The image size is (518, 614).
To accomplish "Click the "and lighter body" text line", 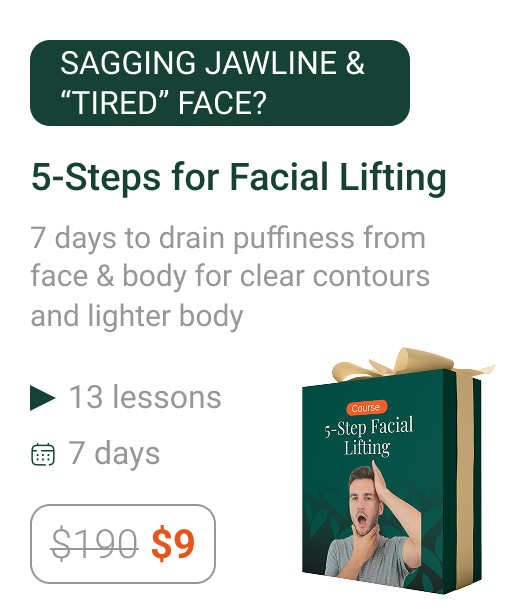I will [137, 316].
